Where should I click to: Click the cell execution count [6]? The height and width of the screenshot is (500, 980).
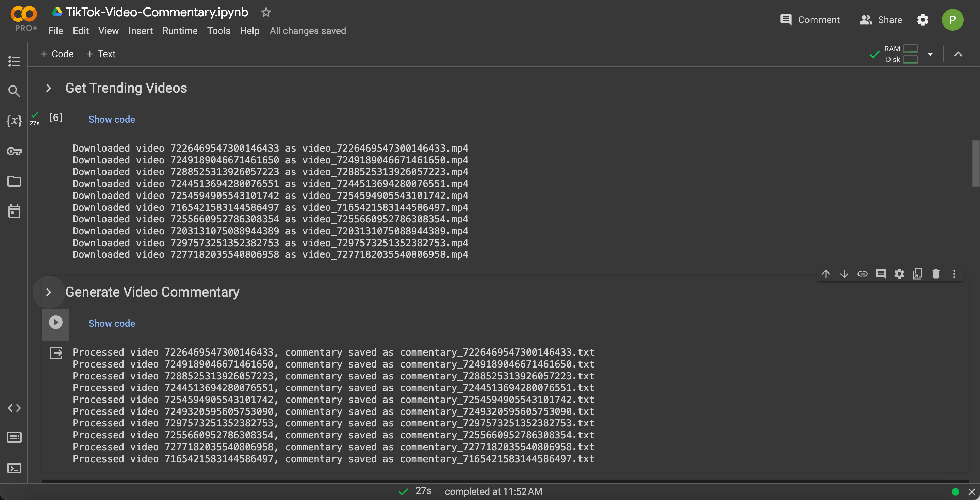click(56, 118)
